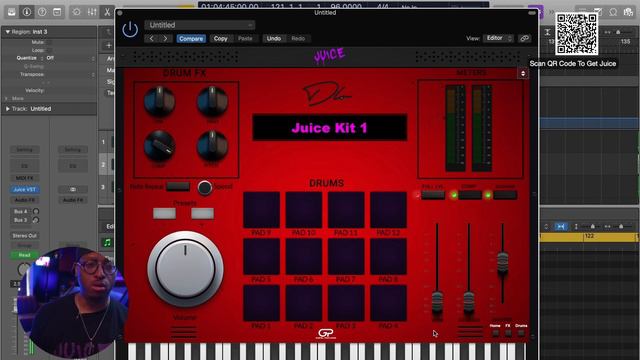Click the Stereo Out output slot
Image resolution: width=640 pixels, height=360 pixels.
coord(24,236)
